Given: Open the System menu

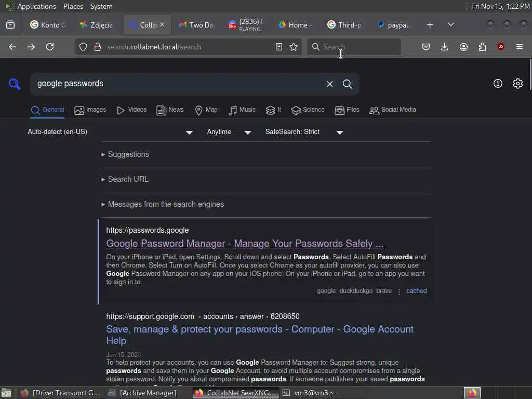Looking at the screenshot, I should [101, 6].
